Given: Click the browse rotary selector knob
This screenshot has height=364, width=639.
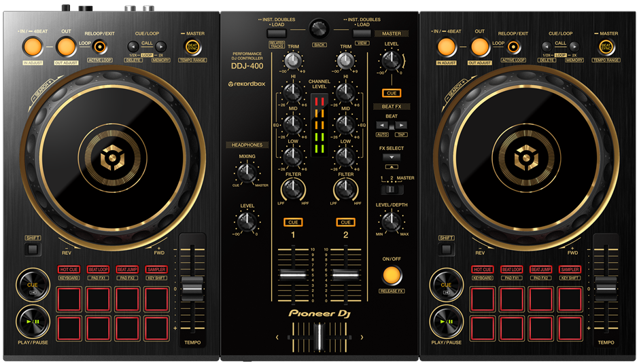Looking at the screenshot, I should pos(319,29).
